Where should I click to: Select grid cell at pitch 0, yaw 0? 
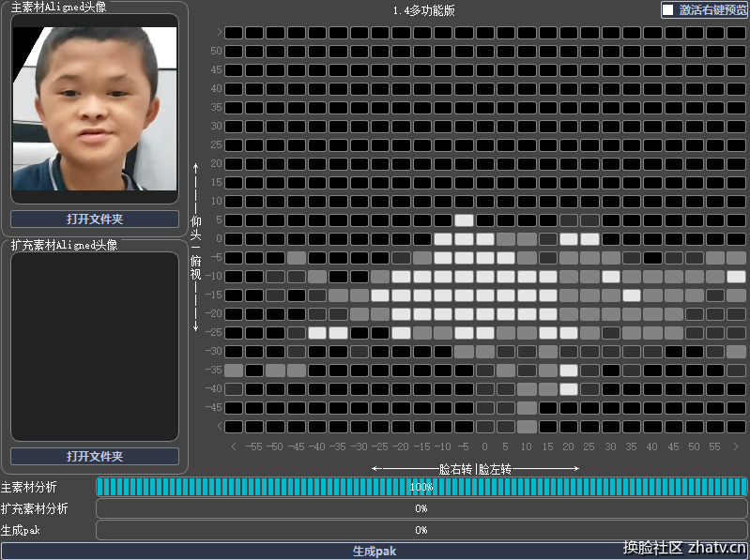click(485, 239)
